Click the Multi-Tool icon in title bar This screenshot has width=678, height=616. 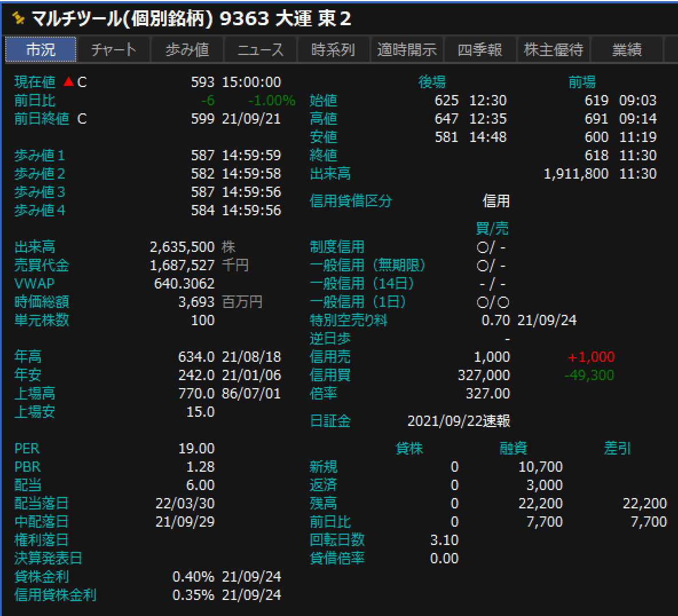tap(18, 19)
